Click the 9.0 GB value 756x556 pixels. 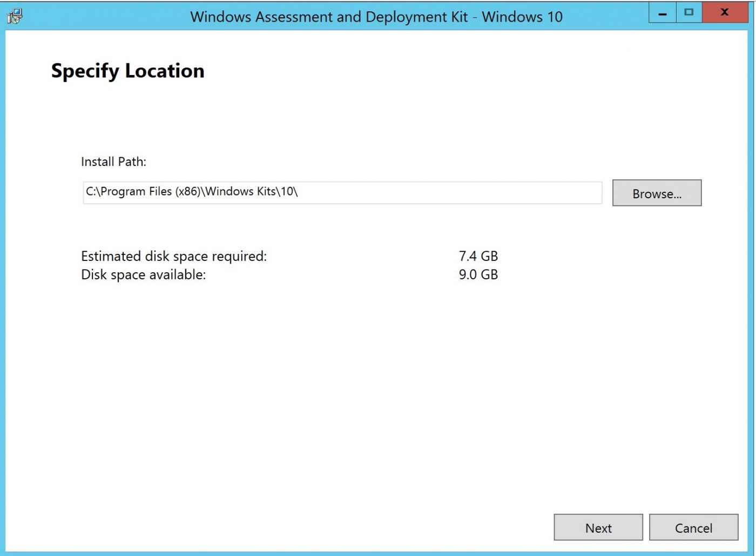(478, 274)
